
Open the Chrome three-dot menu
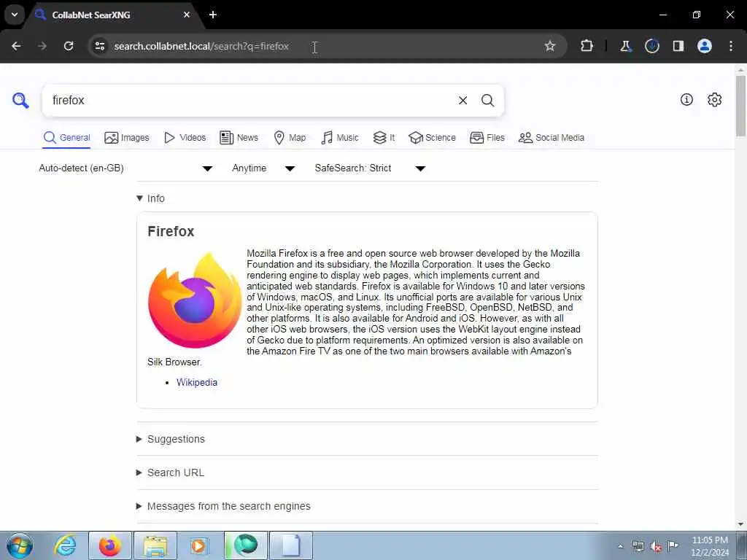pyautogui.click(x=731, y=46)
